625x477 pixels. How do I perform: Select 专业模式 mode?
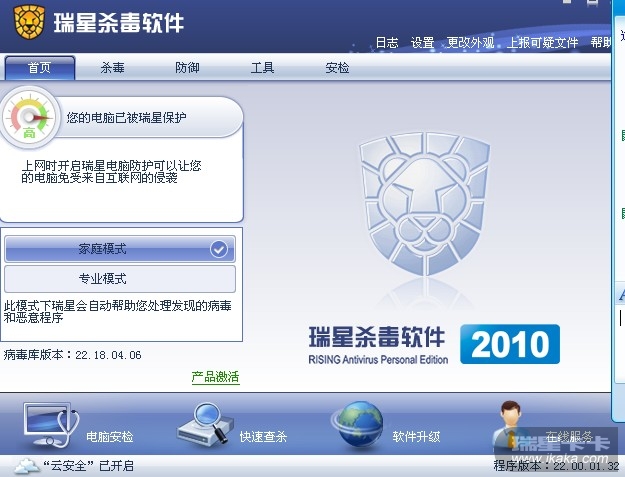120,279
